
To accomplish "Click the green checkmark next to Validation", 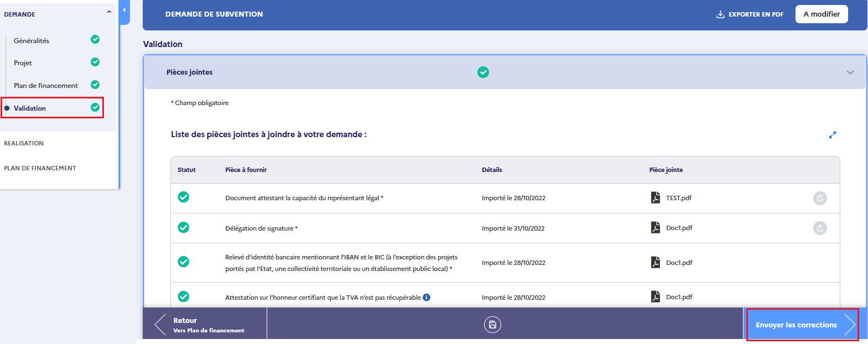I will [x=95, y=107].
